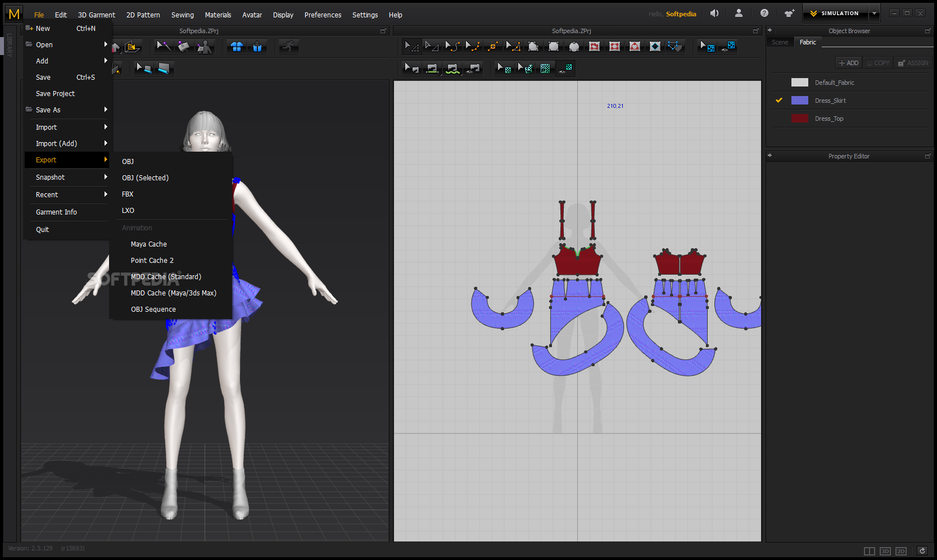
Task: Click the ASSIGN fabric button
Action: 913,63
